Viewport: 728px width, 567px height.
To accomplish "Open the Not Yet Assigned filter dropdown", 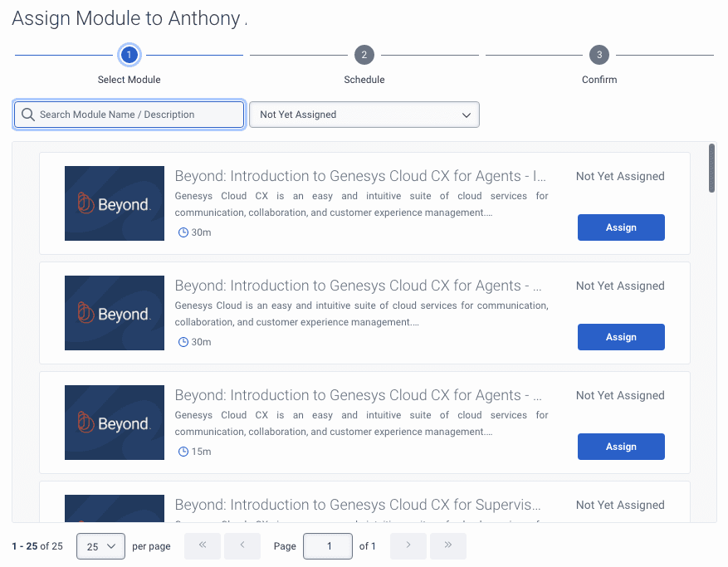I will (x=364, y=114).
